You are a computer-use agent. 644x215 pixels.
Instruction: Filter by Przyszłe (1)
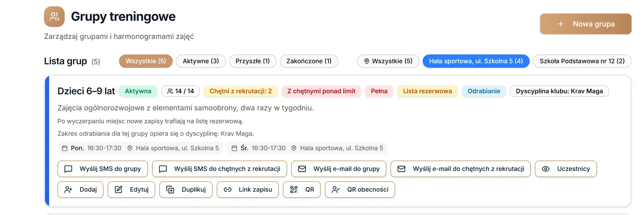(253, 61)
